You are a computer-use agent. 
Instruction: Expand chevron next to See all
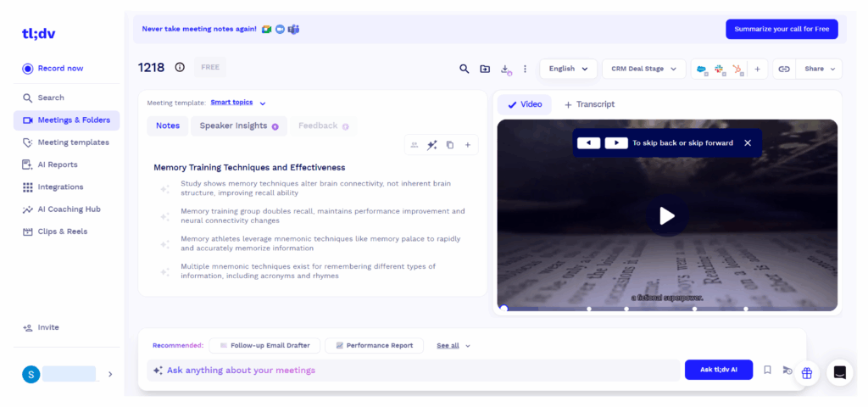[468, 346]
